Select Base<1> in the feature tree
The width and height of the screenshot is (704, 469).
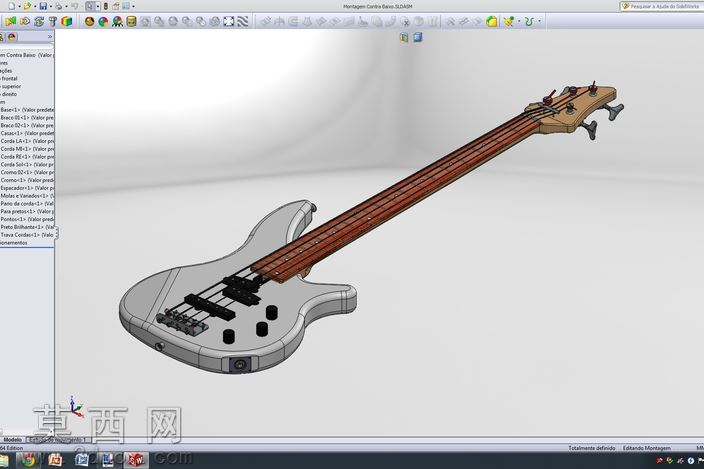tap(27, 110)
